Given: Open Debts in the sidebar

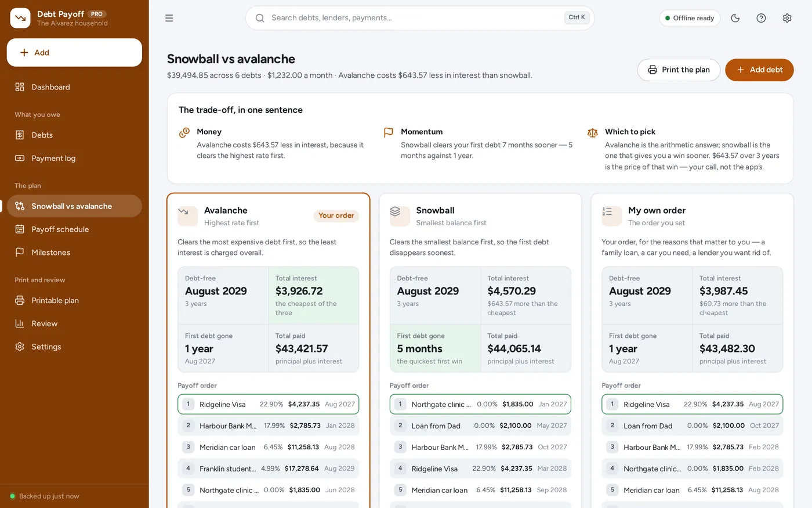Looking at the screenshot, I should pos(74,135).
